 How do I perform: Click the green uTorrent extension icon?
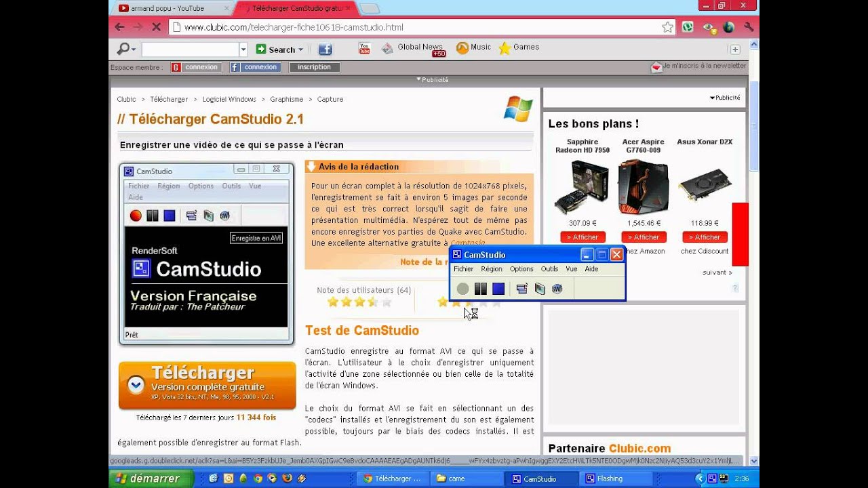(x=688, y=27)
